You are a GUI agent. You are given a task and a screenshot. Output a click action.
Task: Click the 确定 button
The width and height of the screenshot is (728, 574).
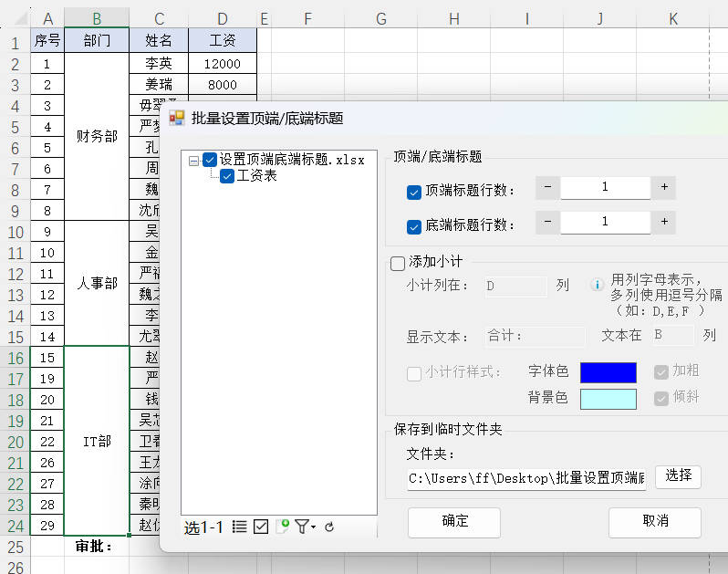pos(454,521)
